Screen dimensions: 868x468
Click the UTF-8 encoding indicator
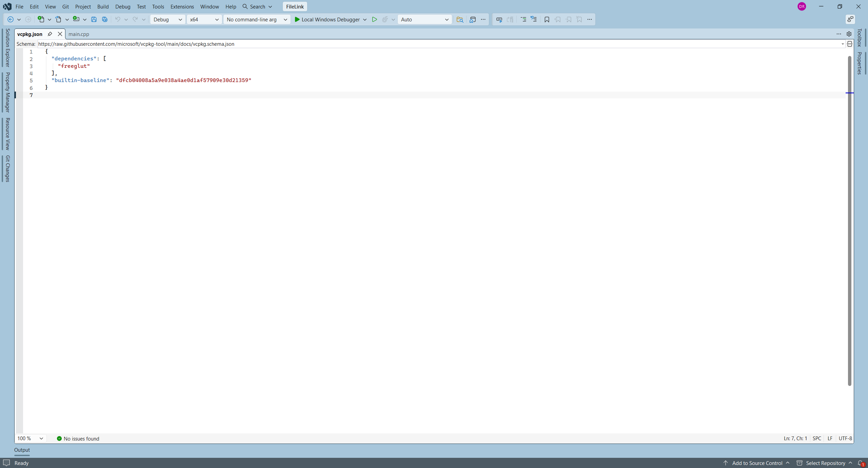(845, 438)
